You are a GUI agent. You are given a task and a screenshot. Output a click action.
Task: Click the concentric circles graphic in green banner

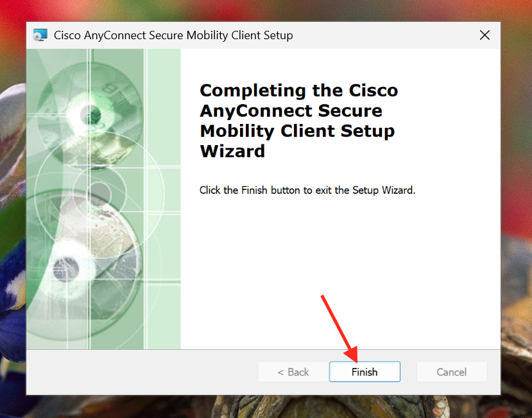coord(99,193)
